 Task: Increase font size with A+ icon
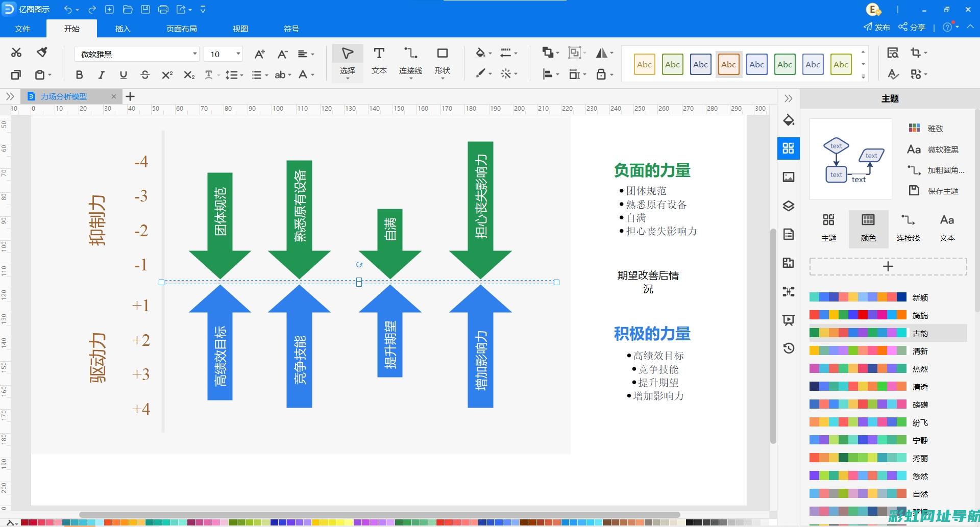(x=259, y=54)
